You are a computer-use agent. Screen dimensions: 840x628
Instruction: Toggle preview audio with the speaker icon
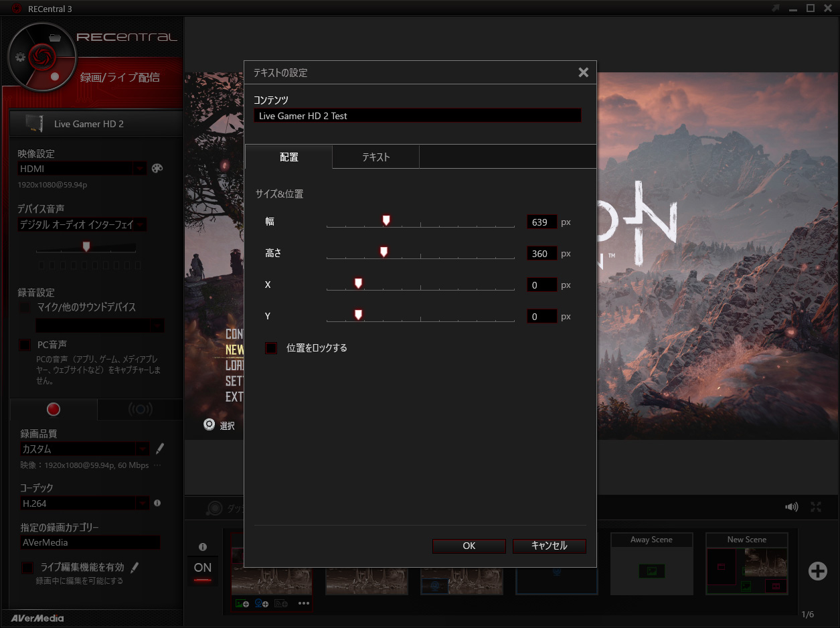coord(791,507)
